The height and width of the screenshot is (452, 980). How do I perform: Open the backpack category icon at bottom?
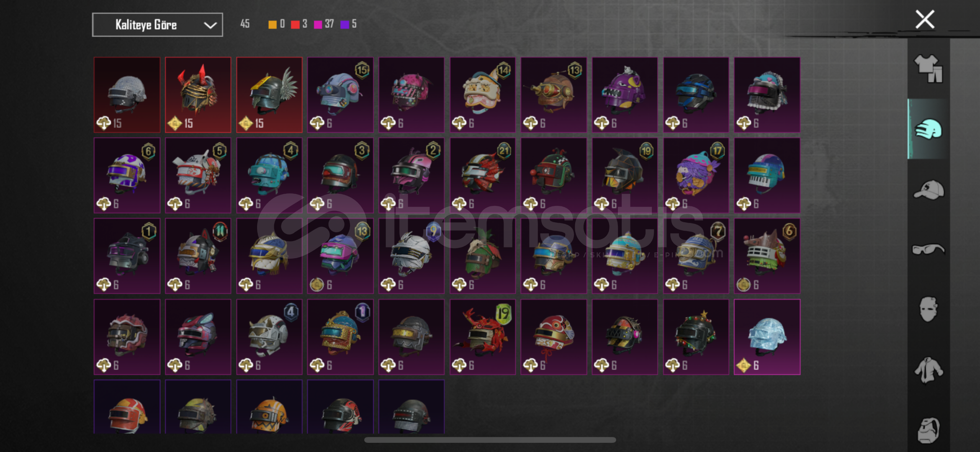tap(928, 430)
